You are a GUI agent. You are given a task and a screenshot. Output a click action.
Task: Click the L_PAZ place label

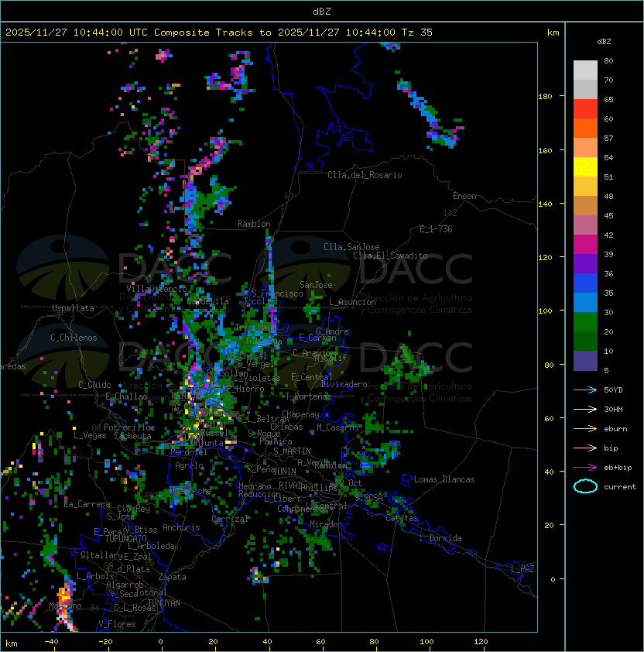pyautogui.click(x=522, y=569)
